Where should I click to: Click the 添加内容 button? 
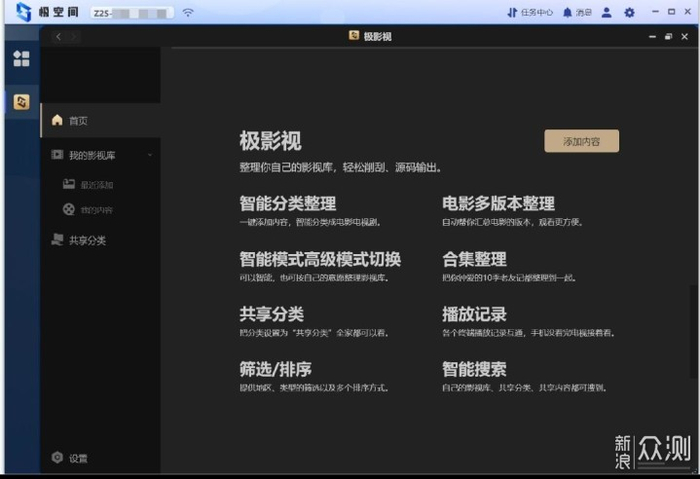581,141
